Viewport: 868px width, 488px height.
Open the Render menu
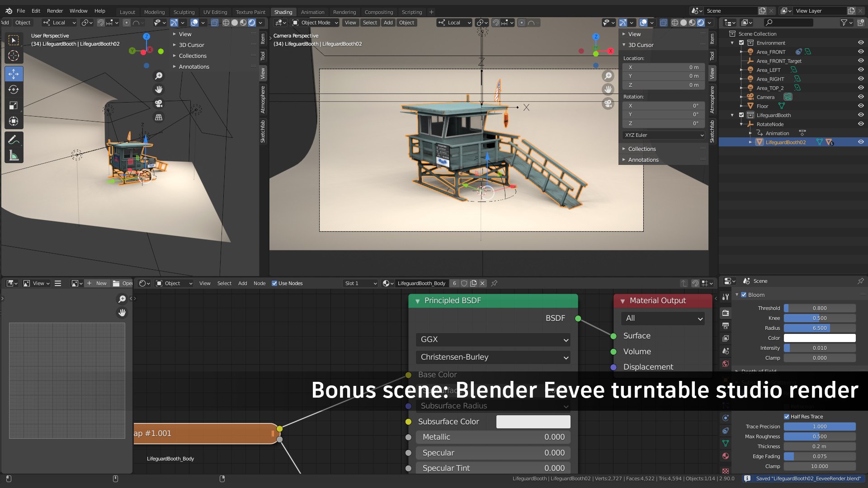55,11
